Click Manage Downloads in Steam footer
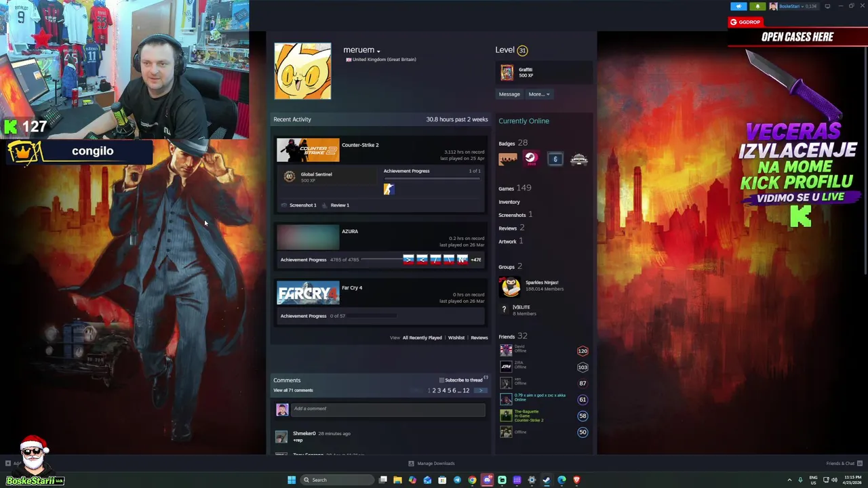868x488 pixels. tap(431, 464)
